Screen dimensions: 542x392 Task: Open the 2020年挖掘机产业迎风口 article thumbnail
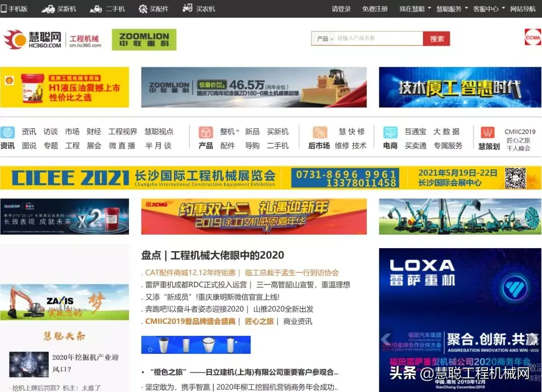click(29, 364)
